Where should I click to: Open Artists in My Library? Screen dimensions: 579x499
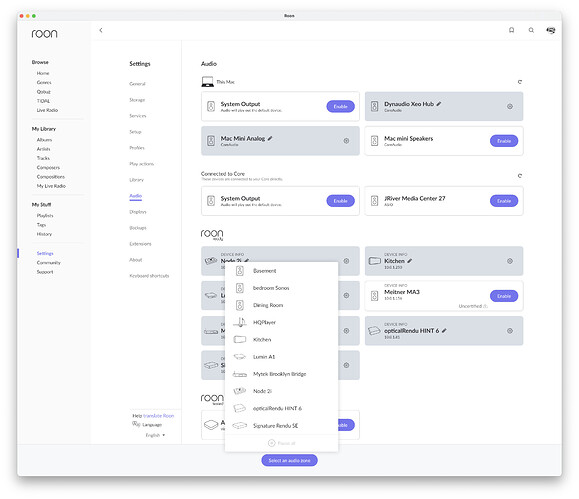pyautogui.click(x=44, y=149)
